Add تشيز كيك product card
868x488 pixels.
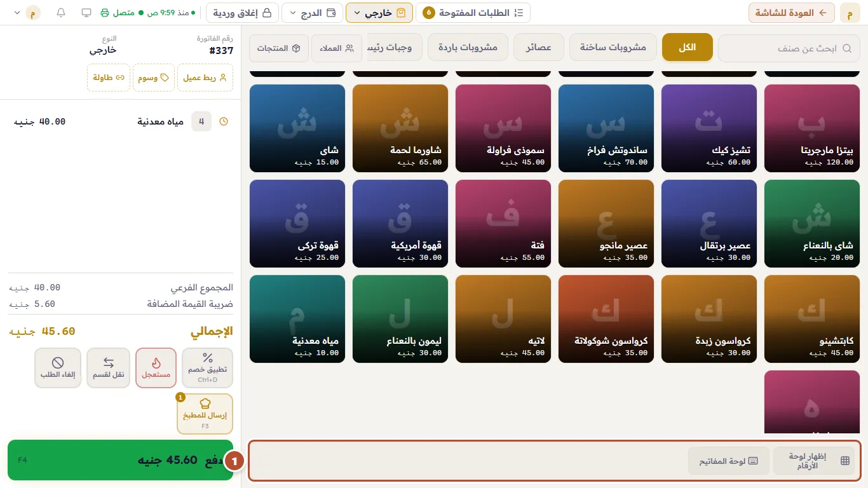point(709,128)
